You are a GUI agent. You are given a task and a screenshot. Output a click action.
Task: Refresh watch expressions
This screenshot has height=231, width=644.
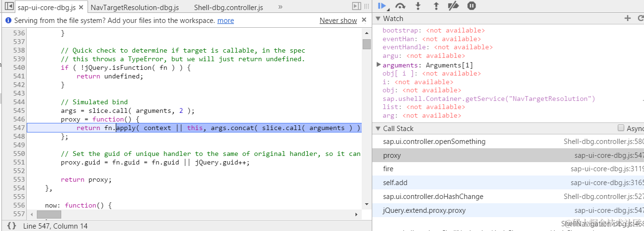[x=641, y=18]
